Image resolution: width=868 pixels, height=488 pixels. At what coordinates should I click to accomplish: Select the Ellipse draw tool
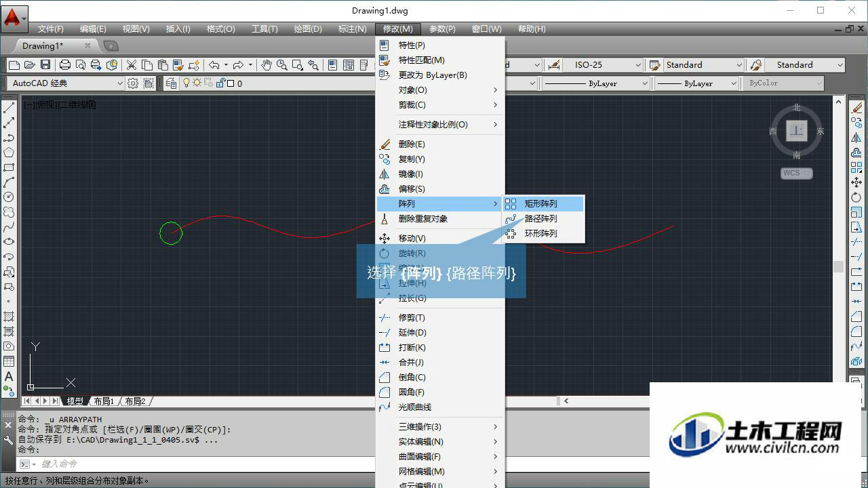coord(9,242)
